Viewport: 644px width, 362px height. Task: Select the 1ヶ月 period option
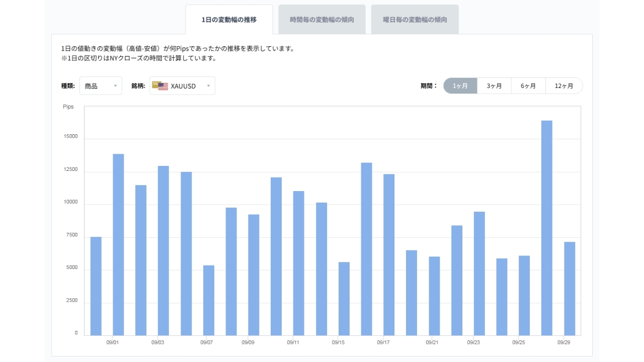(x=460, y=86)
